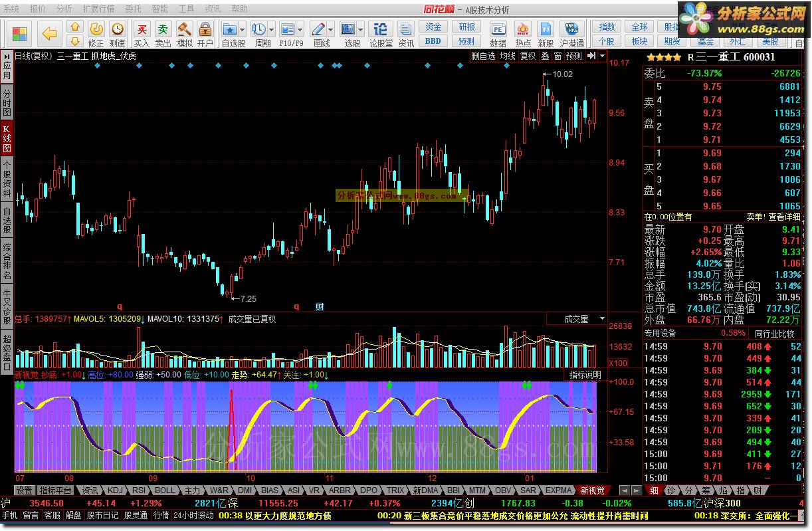Expand the 画线 drawing dropdown arrow

(x=330, y=29)
